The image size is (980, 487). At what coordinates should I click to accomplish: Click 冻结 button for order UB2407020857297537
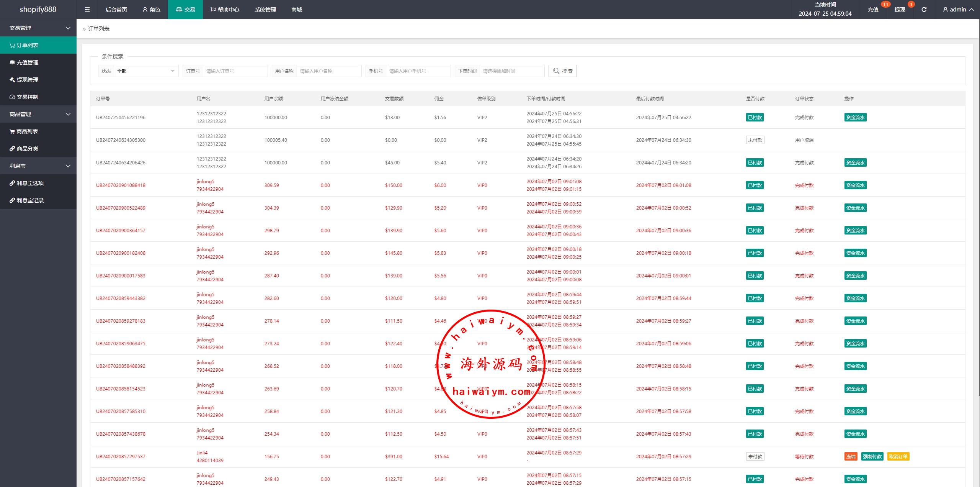851,456
